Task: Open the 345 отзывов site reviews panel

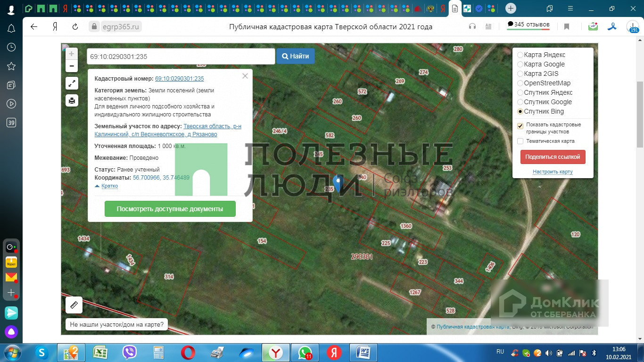Action: (x=528, y=25)
